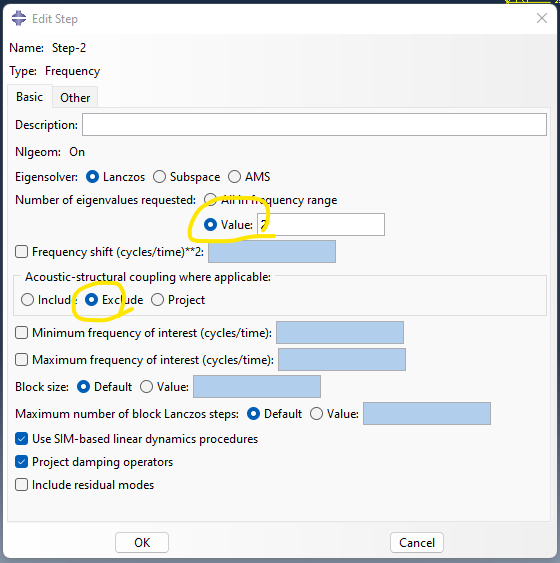
Task: Select Project for acoustic-structural coupling
Action: (158, 299)
